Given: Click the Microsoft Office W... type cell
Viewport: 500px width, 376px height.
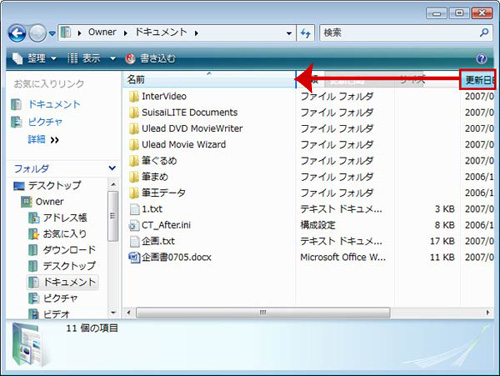Looking at the screenshot, I should 343,257.
